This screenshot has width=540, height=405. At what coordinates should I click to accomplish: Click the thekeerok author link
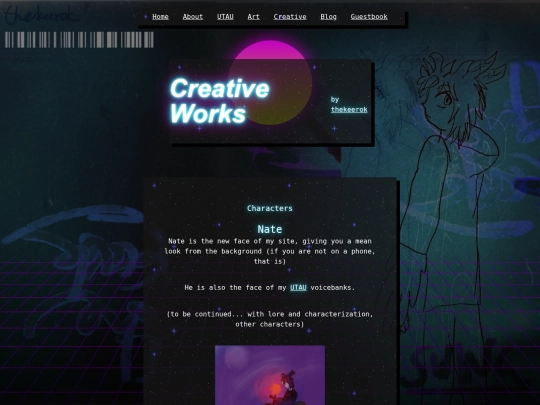[x=349, y=110]
